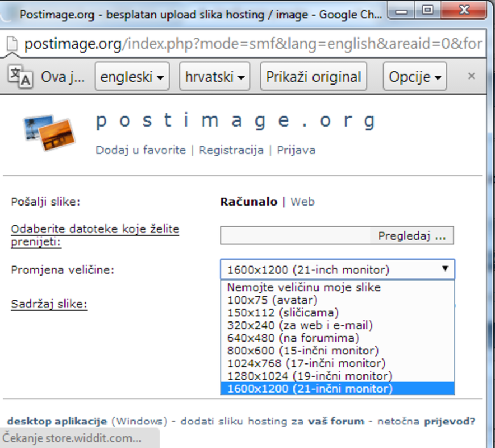Click the 'Promjena veličine:' label text
This screenshot has width=495, height=448.
point(63,270)
